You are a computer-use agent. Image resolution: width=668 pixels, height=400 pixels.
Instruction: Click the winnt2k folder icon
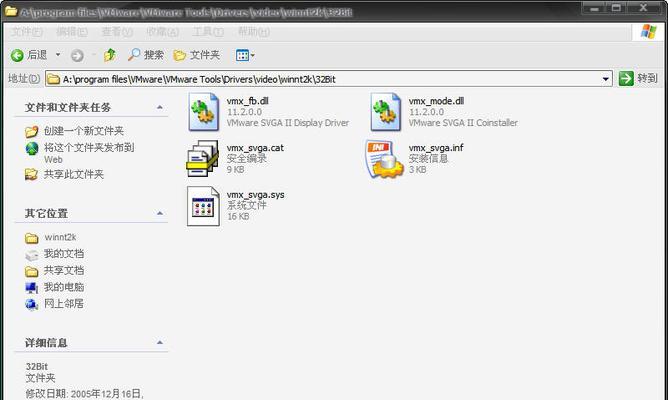click(x=32, y=238)
